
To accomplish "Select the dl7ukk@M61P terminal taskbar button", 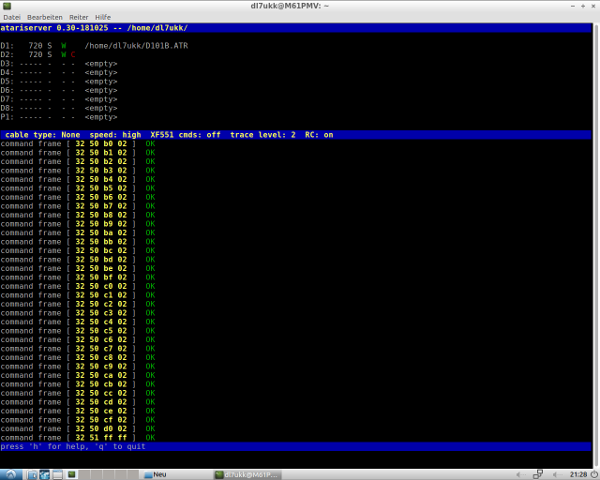I will (247, 475).
